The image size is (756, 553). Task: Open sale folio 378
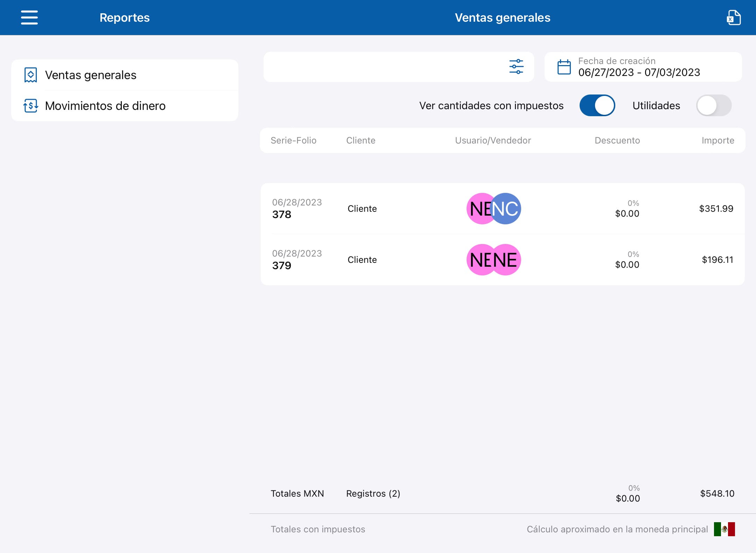pyautogui.click(x=503, y=209)
